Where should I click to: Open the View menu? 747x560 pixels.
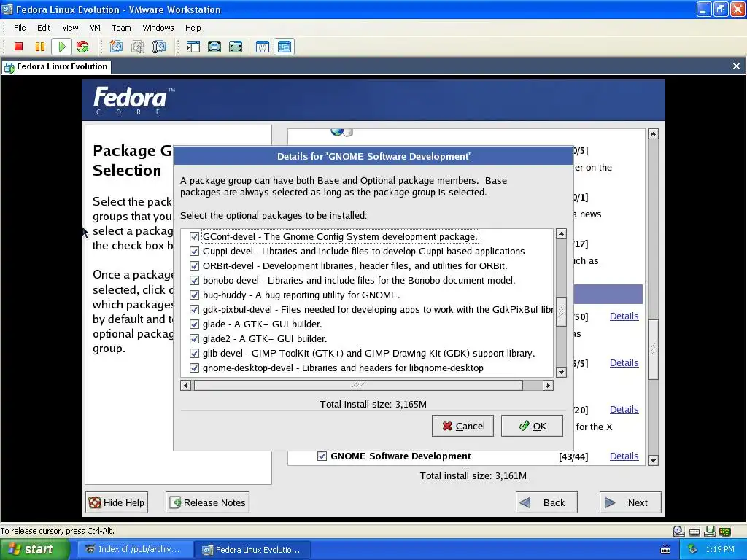click(x=70, y=28)
